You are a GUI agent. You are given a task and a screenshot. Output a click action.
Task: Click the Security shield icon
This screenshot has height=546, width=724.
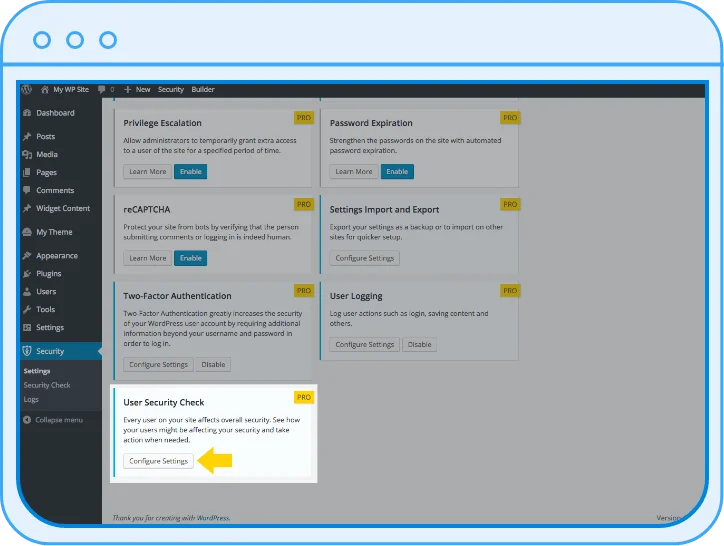coord(27,351)
